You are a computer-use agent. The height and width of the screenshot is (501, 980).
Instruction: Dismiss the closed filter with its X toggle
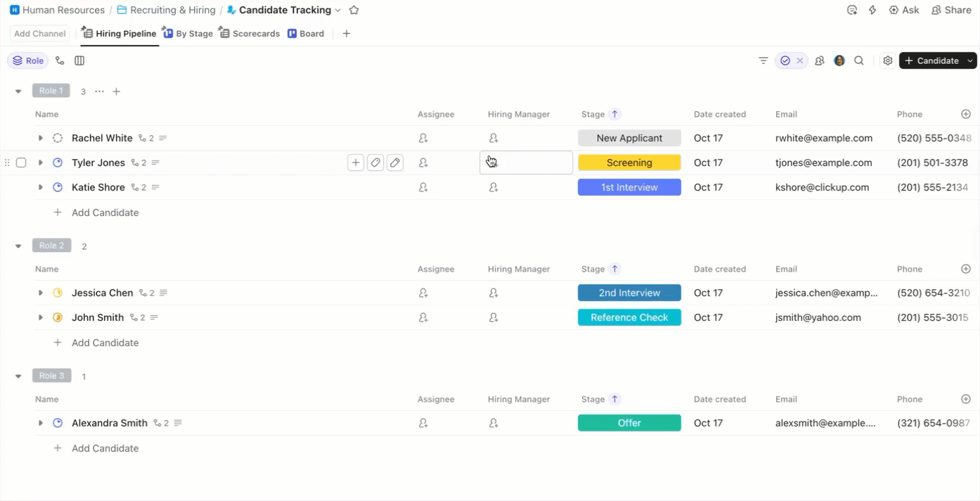(801, 61)
